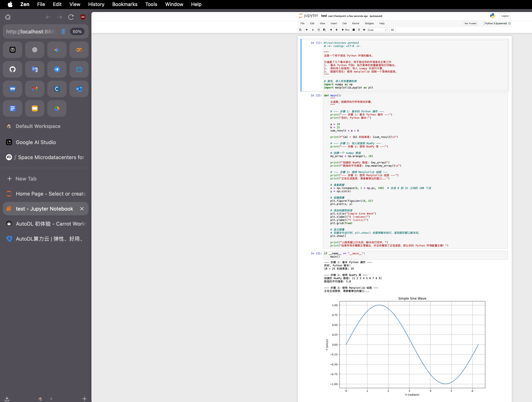Restart kernel and rerun notebook icon

(x=364, y=30)
